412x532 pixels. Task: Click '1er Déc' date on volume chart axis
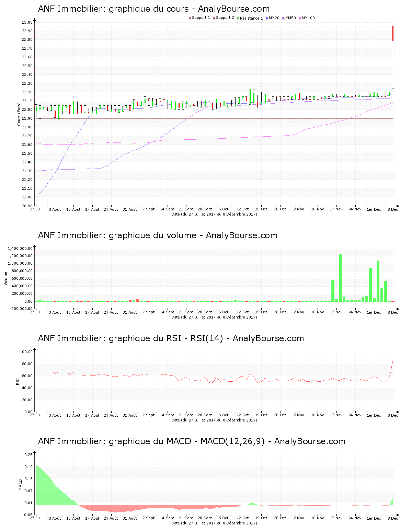pyautogui.click(x=374, y=312)
